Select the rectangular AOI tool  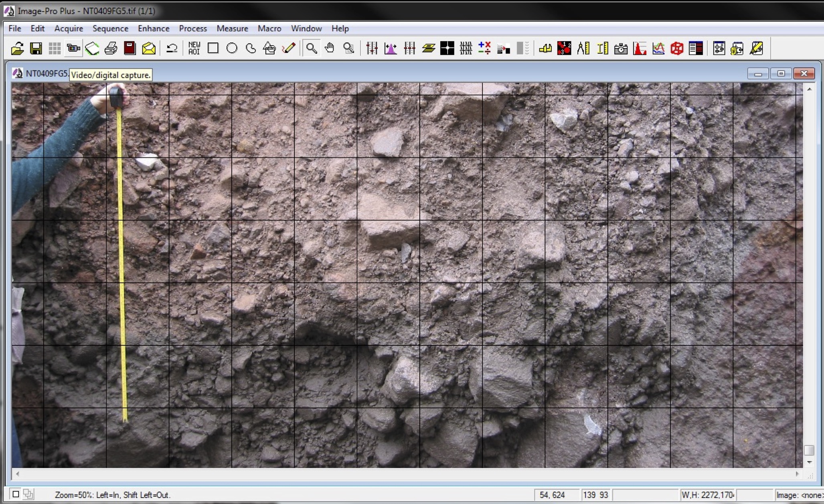tap(213, 48)
